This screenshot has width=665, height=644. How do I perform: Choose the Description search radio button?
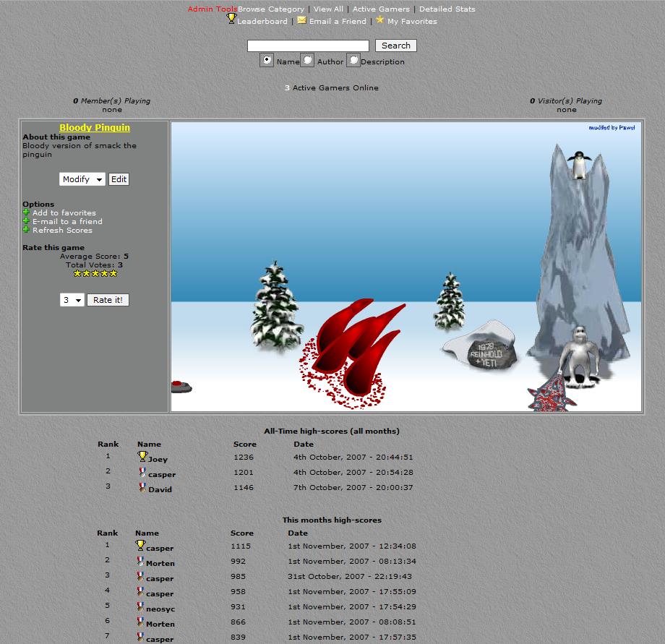click(353, 61)
